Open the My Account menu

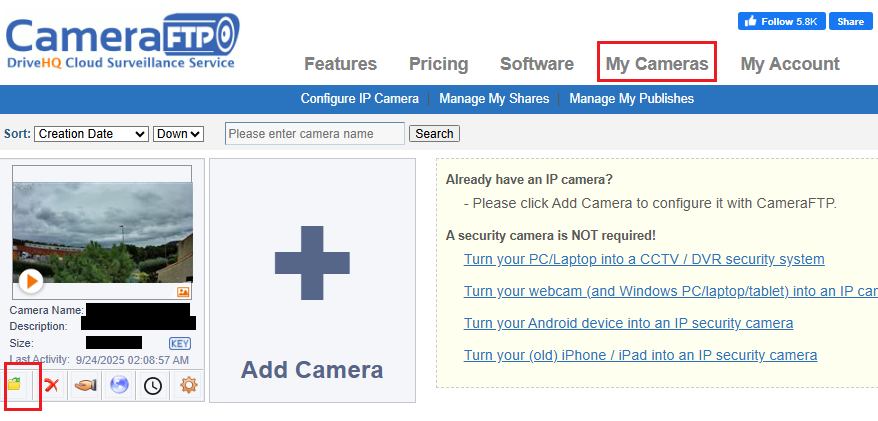click(x=789, y=64)
